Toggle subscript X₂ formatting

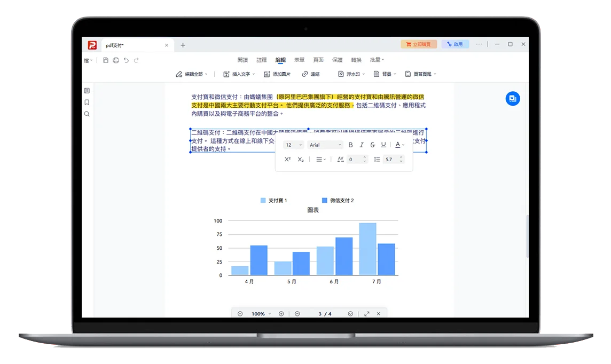click(x=301, y=159)
